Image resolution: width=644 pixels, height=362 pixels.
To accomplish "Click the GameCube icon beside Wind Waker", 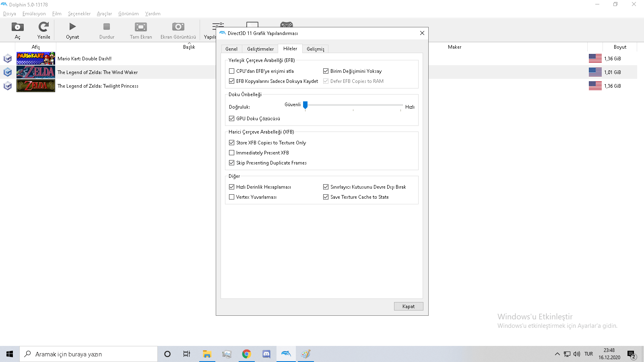I will 8,72.
